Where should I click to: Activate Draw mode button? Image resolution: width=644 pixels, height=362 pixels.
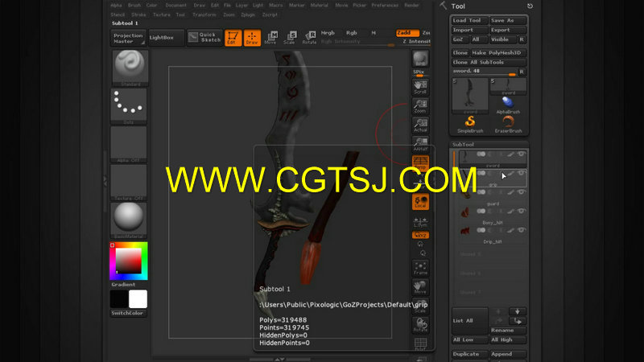click(252, 38)
